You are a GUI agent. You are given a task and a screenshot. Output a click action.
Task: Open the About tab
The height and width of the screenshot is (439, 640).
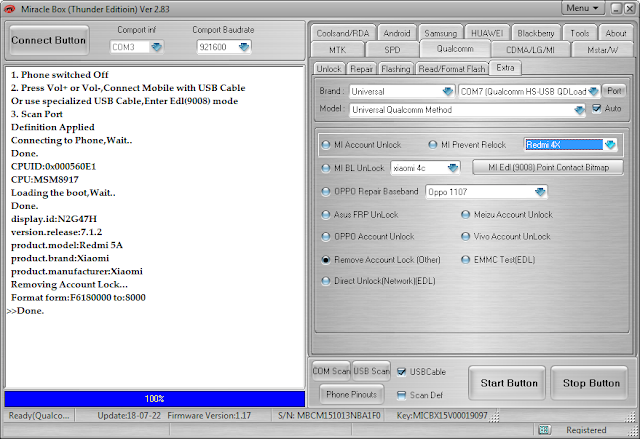pos(616,33)
